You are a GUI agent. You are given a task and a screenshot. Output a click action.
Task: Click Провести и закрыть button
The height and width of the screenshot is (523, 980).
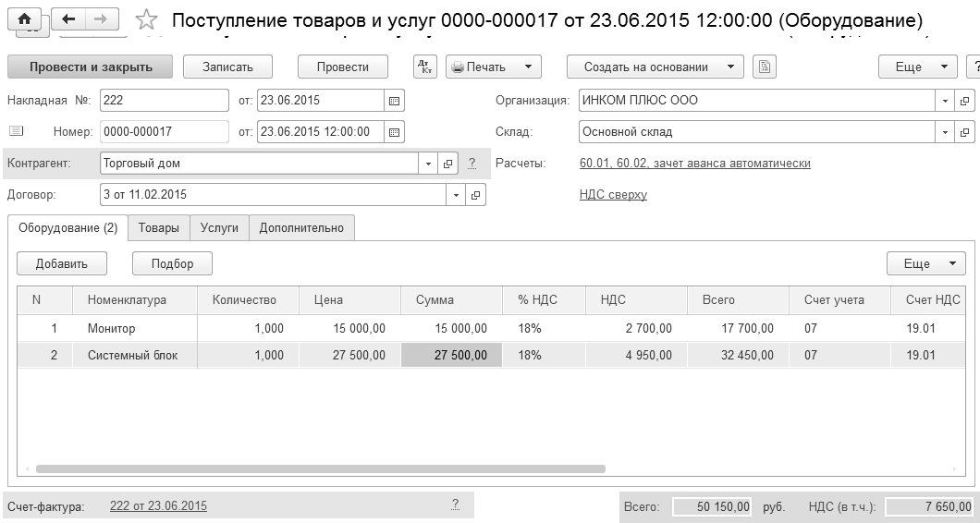click(x=91, y=67)
